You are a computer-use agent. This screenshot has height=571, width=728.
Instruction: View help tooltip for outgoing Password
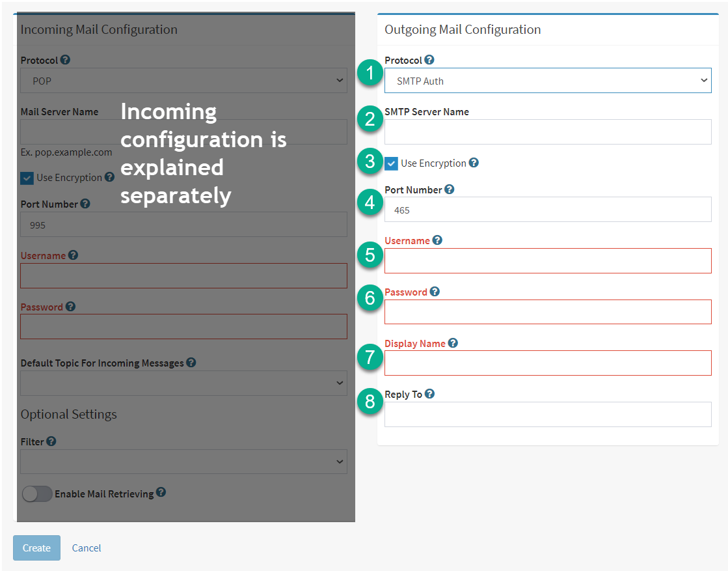tap(435, 292)
